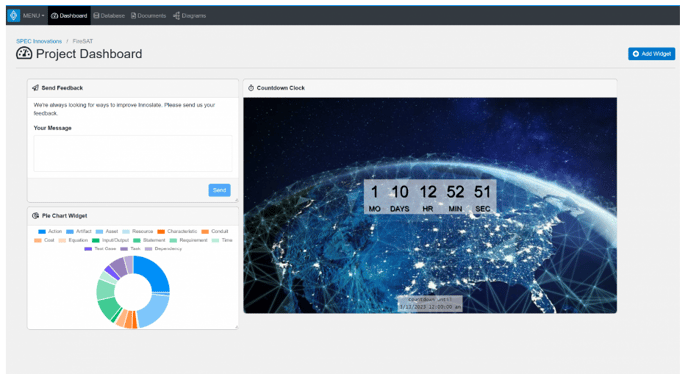
Task: Click the '52 MIN' countdown value
Action: pyautogui.click(x=455, y=198)
